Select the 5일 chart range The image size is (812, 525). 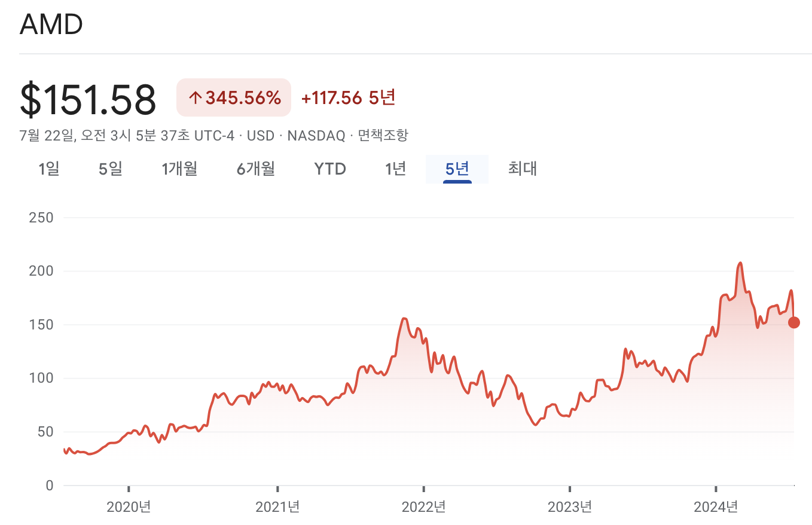pyautogui.click(x=110, y=169)
